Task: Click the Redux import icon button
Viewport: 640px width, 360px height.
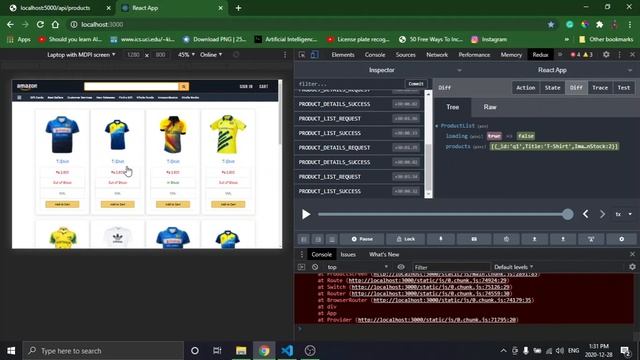Action: 534,239
